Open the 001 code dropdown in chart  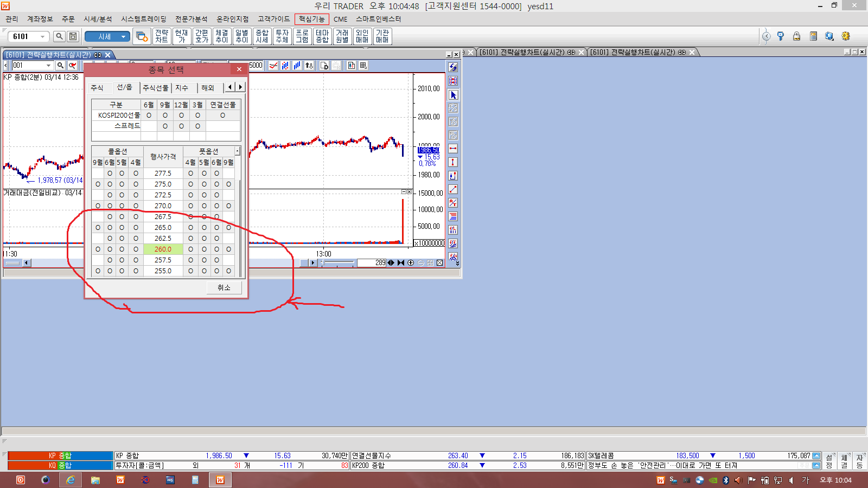48,66
